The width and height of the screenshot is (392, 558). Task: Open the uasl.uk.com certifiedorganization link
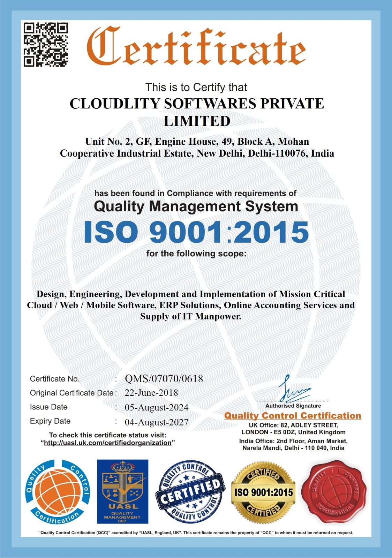108,443
